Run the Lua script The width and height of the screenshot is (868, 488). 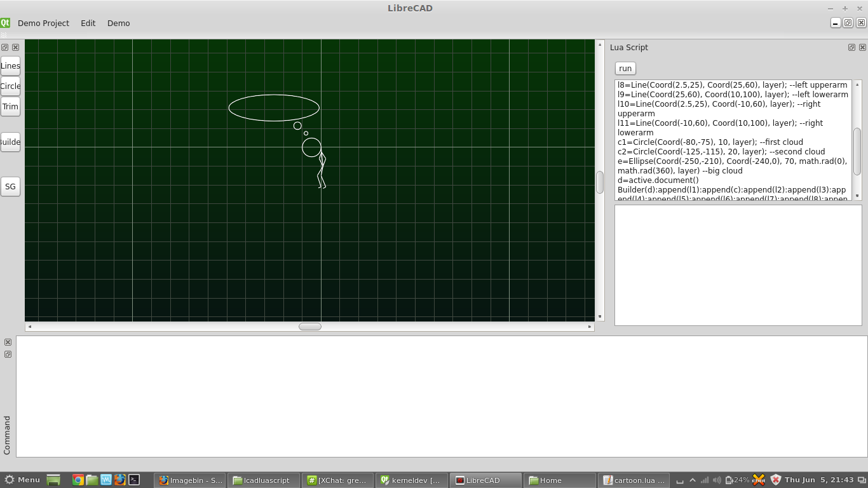tap(625, 69)
